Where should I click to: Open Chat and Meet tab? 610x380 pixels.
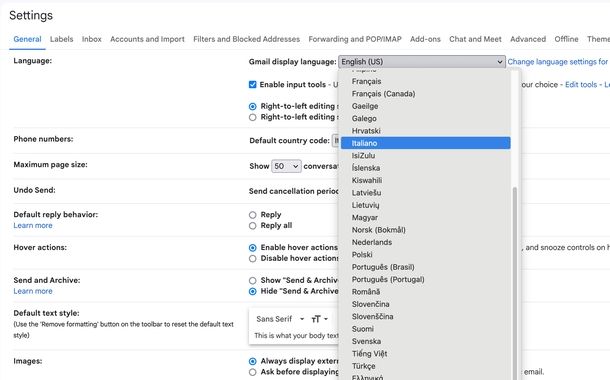(475, 39)
